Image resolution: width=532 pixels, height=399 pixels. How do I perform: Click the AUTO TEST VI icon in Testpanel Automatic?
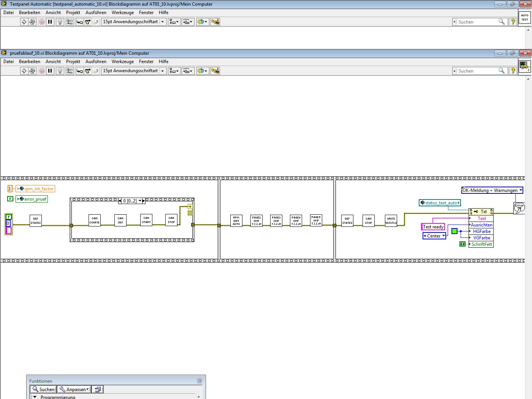[525, 17]
